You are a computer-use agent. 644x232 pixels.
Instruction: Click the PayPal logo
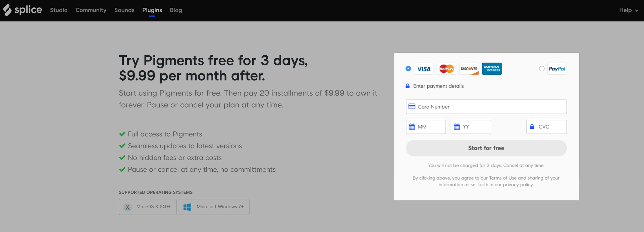[x=557, y=69]
